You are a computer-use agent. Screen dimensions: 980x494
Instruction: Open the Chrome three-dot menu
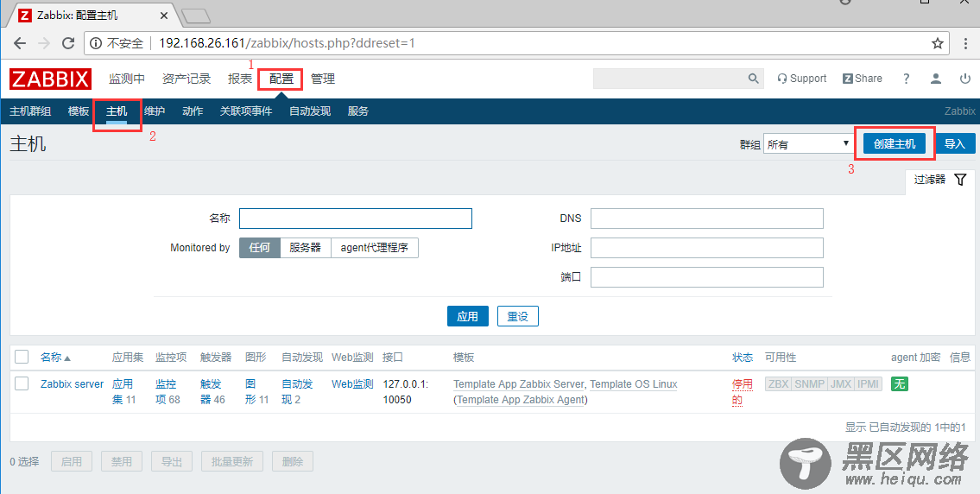(966, 43)
